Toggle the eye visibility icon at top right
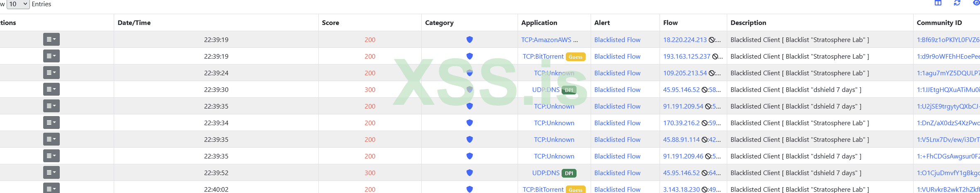Screen dimensions: 980x193 coord(976,3)
